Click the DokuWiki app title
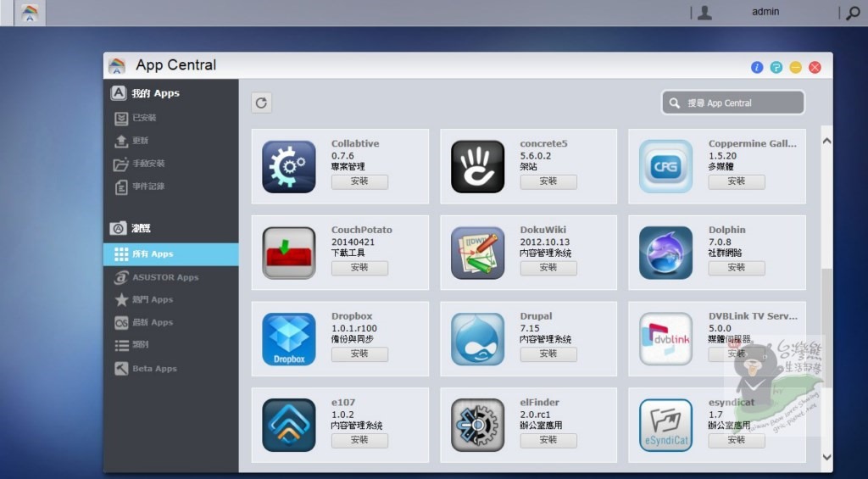This screenshot has height=479, width=868. pos(543,230)
